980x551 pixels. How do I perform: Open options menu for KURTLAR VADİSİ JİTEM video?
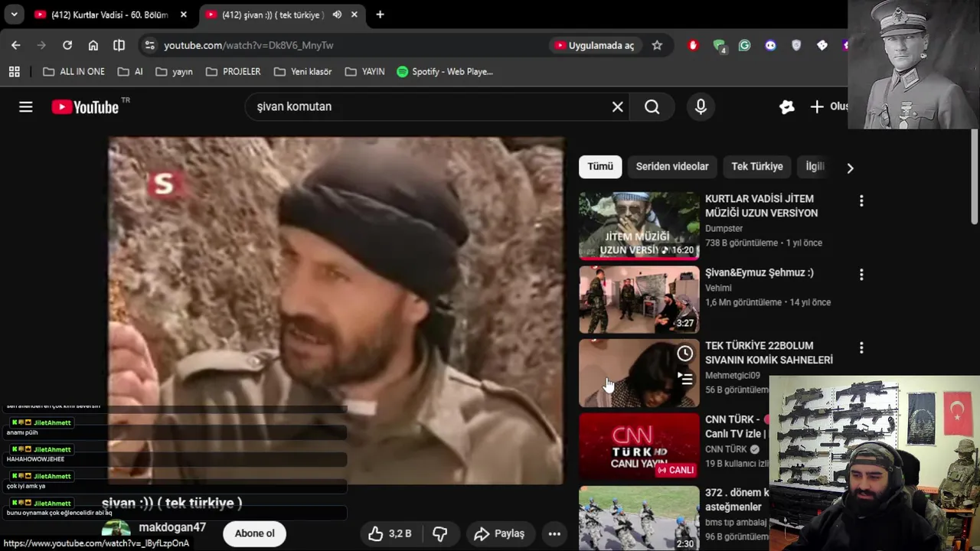tap(861, 201)
